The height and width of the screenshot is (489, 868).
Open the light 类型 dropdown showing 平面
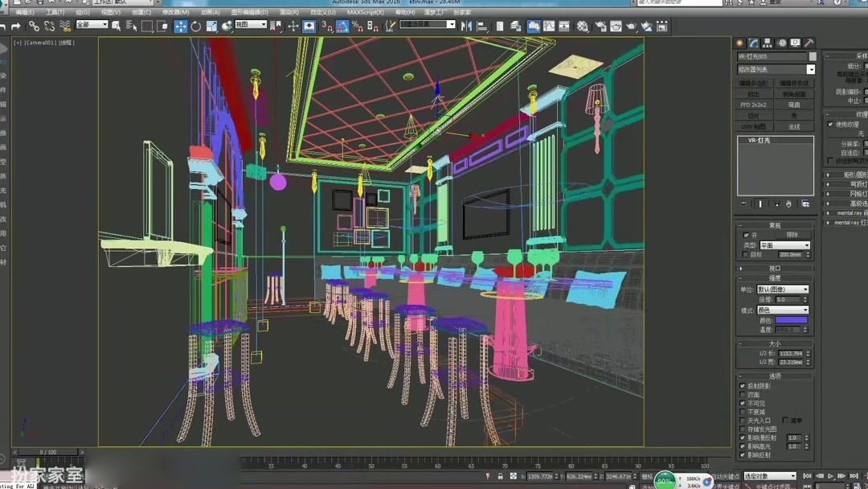[784, 244]
